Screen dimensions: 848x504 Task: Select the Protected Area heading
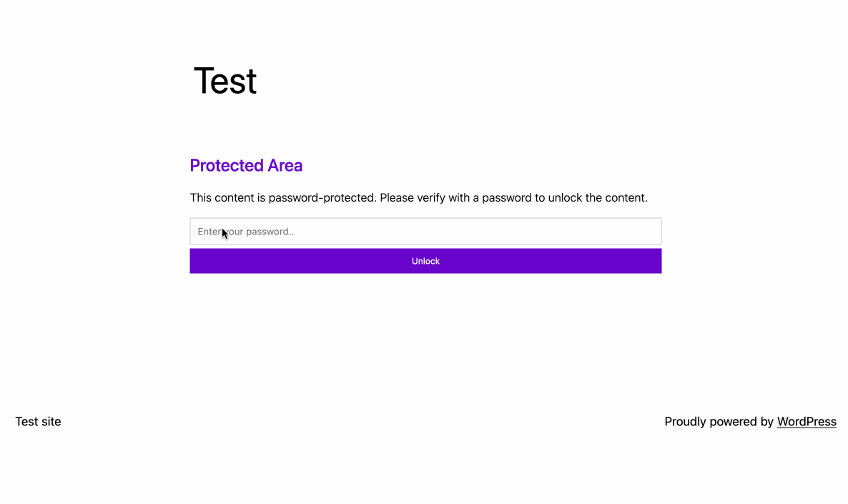246,165
